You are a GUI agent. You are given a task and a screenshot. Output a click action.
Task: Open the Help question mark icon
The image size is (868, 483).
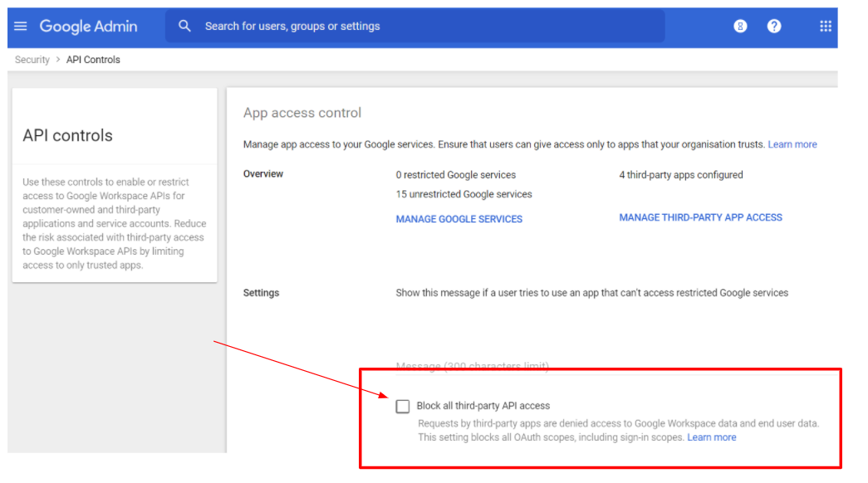tap(774, 26)
